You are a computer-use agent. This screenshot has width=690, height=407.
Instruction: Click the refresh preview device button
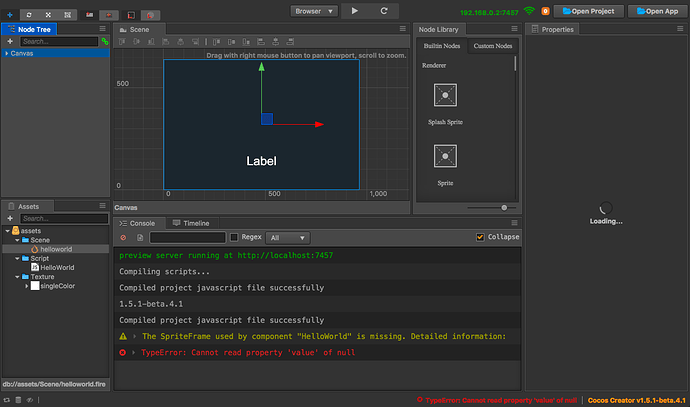[384, 11]
